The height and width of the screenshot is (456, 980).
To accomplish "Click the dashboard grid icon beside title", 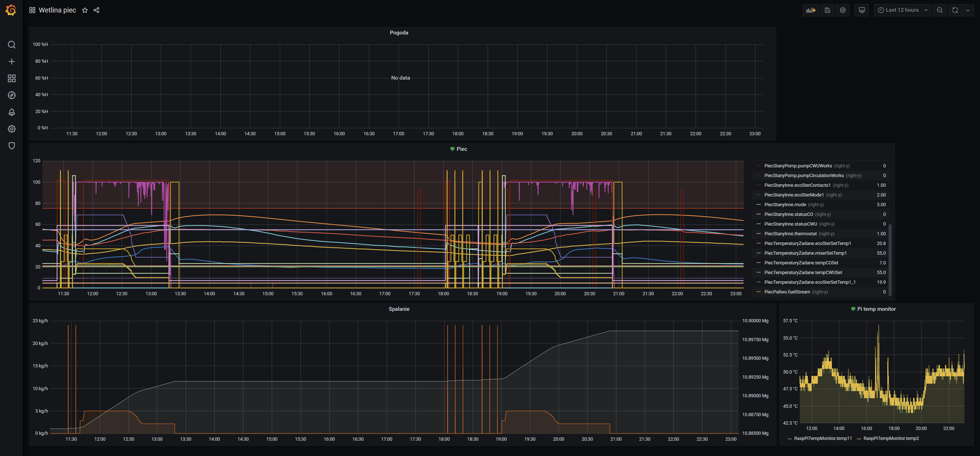I will tap(32, 10).
